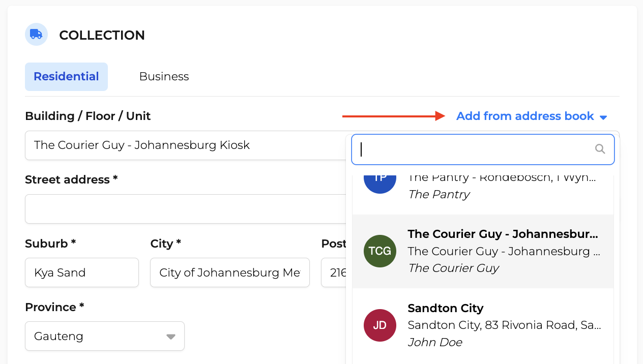
Task: Click the red JD avatar circle
Action: point(380,325)
